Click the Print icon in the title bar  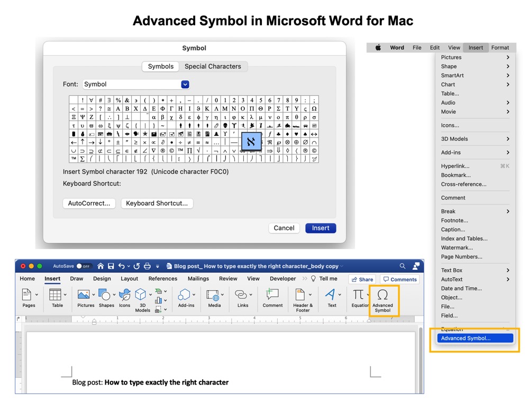click(147, 266)
